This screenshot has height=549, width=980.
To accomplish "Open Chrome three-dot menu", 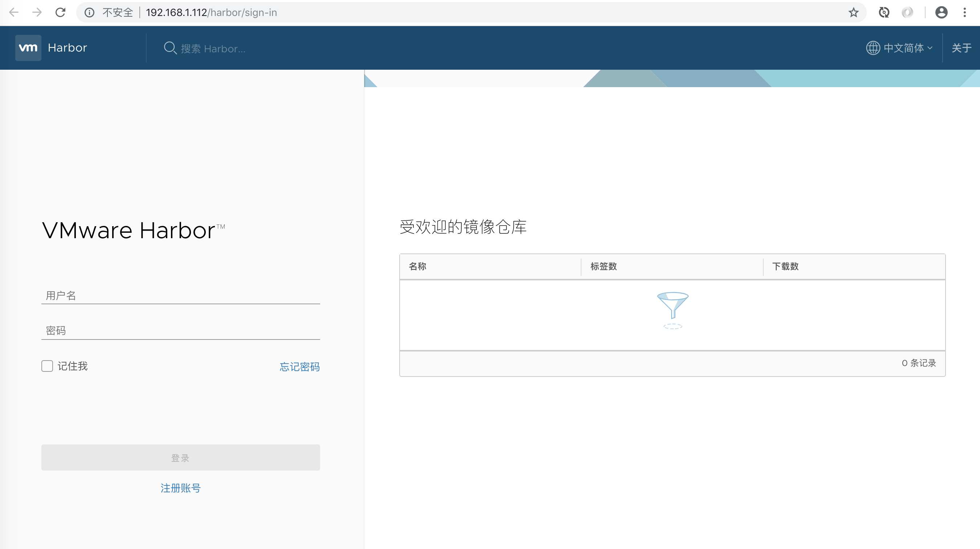I will tap(964, 13).
